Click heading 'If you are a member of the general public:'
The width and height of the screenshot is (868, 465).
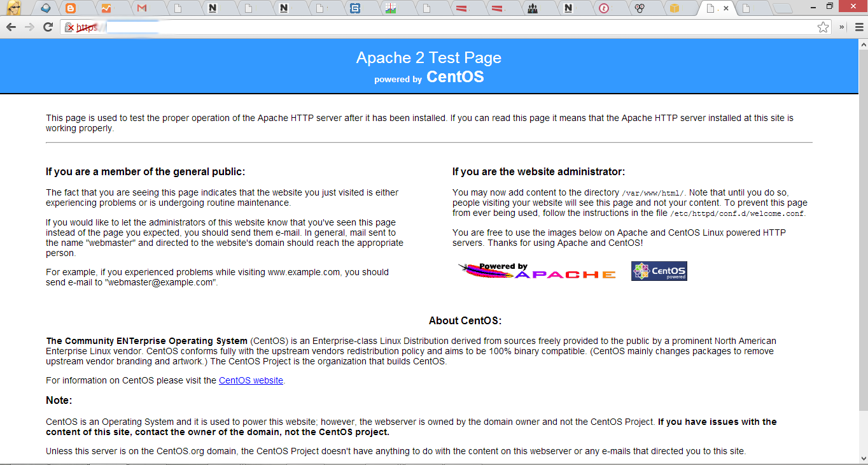[x=145, y=172]
